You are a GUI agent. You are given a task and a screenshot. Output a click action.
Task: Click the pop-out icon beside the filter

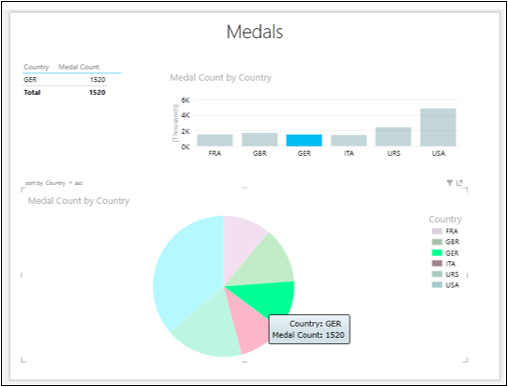(460, 183)
